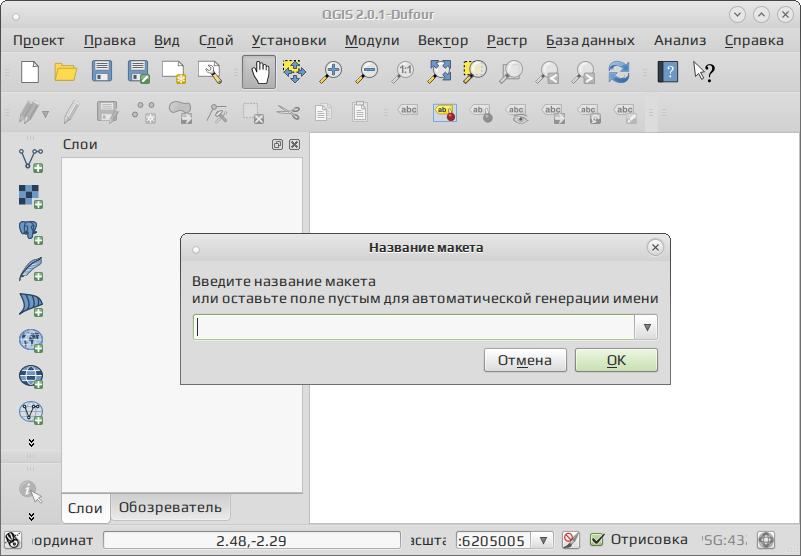Open the Модули menu
801x556 pixels.
(x=372, y=40)
